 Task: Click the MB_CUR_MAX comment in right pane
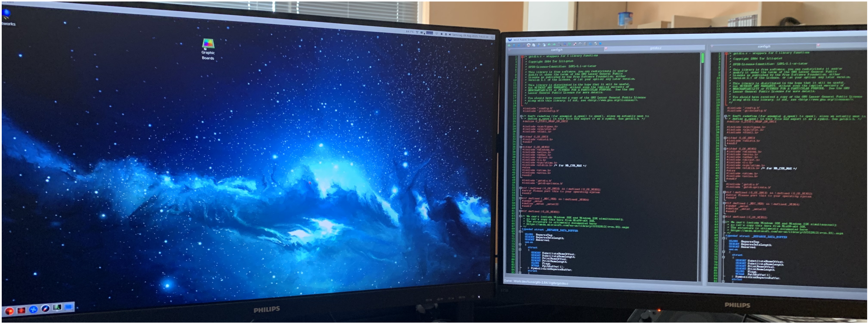(x=779, y=169)
